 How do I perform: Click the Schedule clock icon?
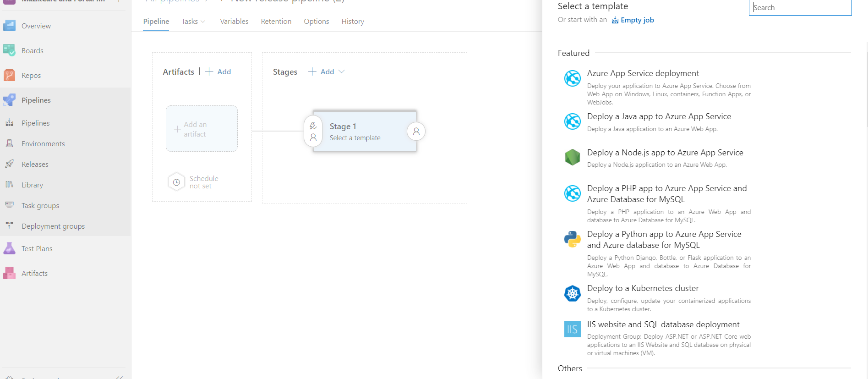(176, 182)
